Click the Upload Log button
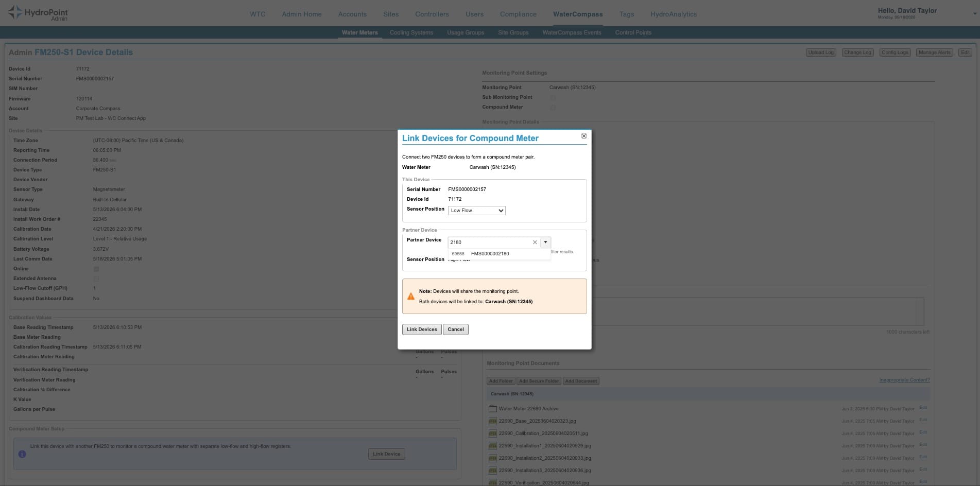The image size is (980, 486). pyautogui.click(x=820, y=53)
